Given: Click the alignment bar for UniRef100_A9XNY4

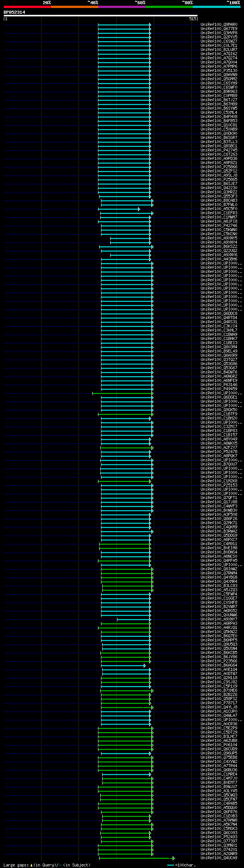Looking at the screenshot, I should (131, 243).
